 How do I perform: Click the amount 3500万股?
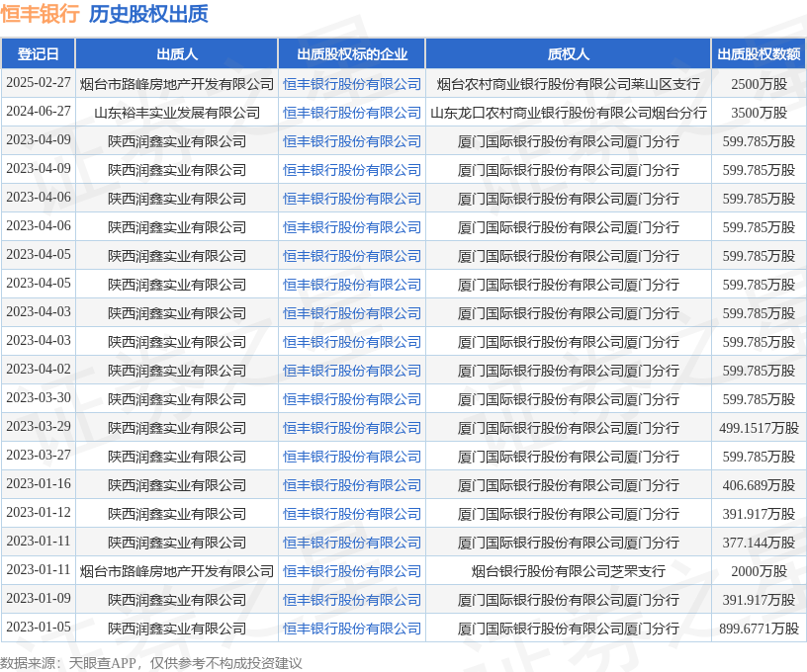coord(759,113)
